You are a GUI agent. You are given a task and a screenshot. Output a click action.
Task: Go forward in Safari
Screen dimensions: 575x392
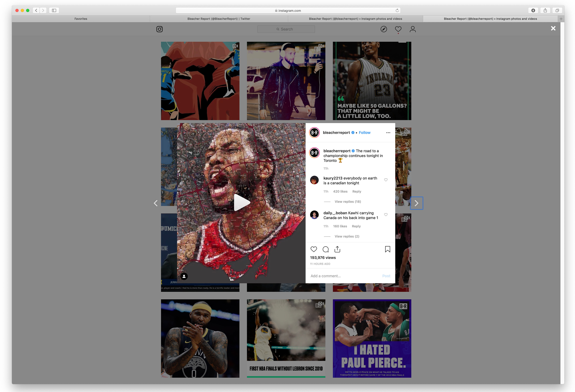coord(43,10)
